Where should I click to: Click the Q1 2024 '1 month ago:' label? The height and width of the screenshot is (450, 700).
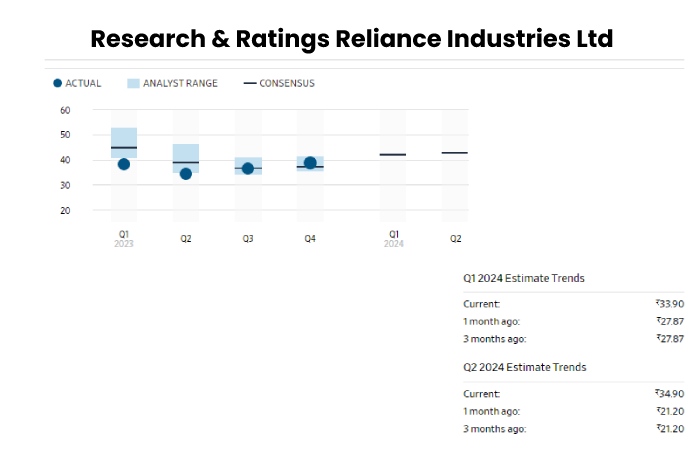click(492, 321)
